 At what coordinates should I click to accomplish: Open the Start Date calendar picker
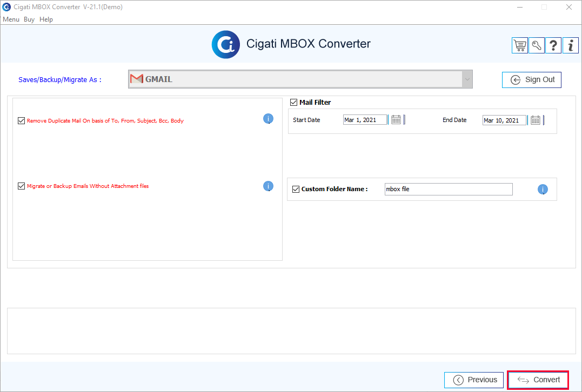(x=396, y=120)
